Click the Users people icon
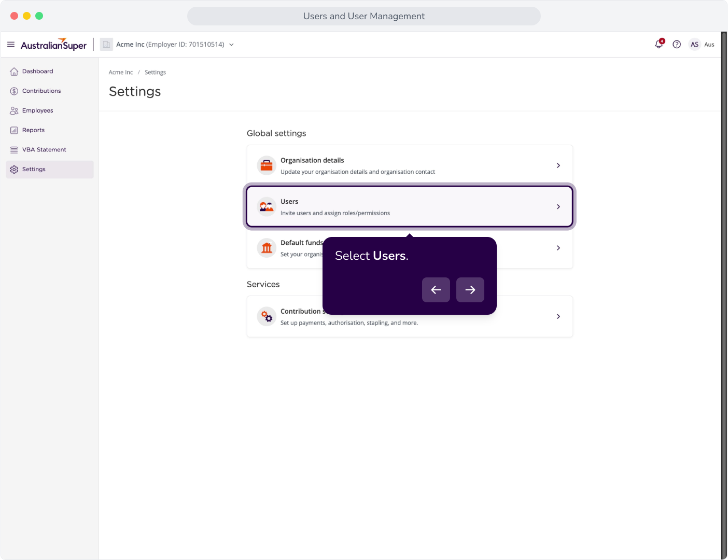 pyautogui.click(x=267, y=207)
